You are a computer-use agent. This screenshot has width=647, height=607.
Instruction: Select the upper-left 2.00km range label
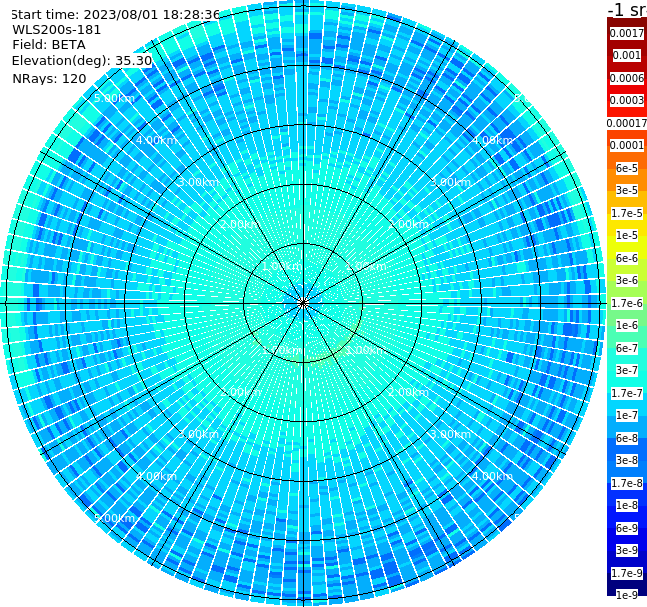point(240,224)
